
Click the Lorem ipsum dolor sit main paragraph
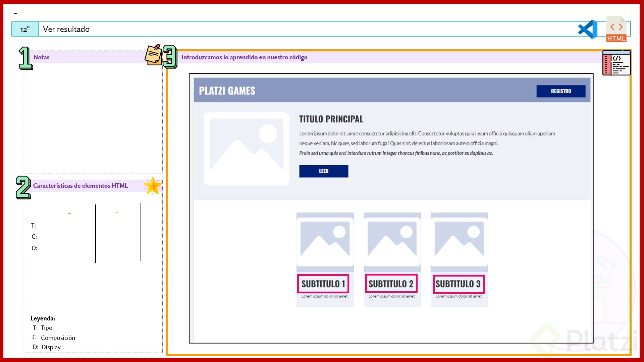pyautogui.click(x=427, y=138)
